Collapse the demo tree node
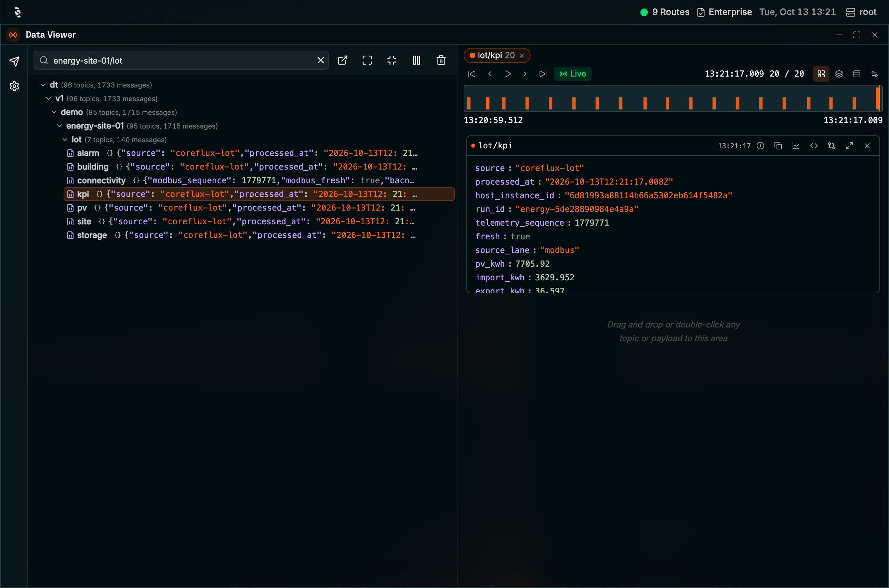Screen dimensions: 889x588 tap(54, 112)
